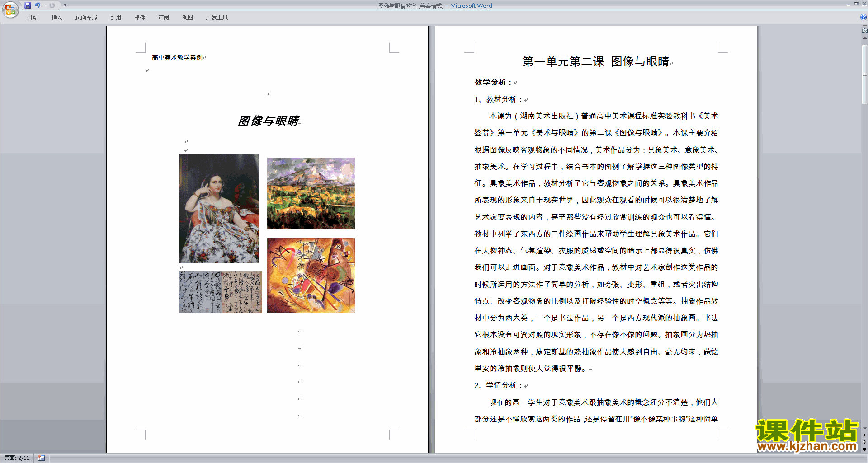Click the scroll-up arrow of the vertical scrollbar
868x463 pixels.
click(x=864, y=37)
